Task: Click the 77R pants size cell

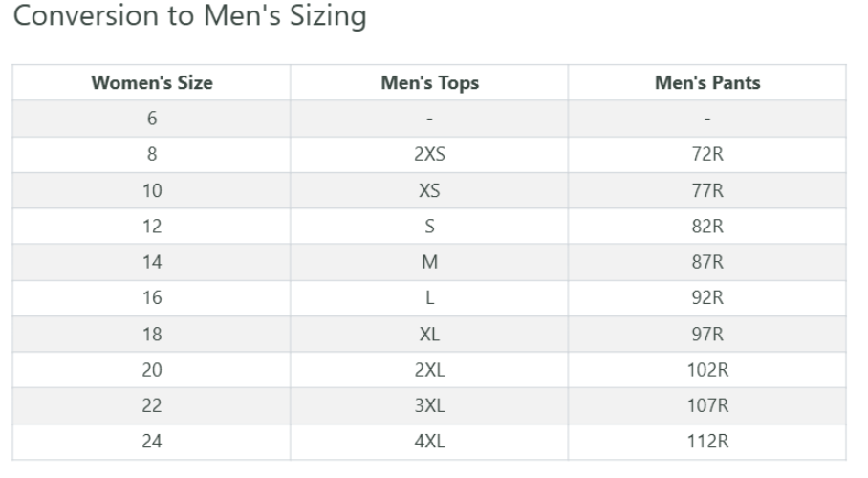Action: [707, 190]
